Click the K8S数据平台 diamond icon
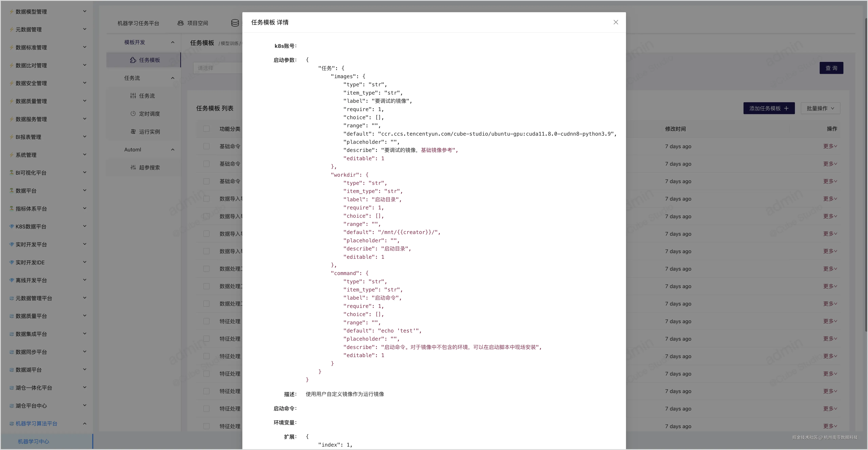 click(x=12, y=226)
